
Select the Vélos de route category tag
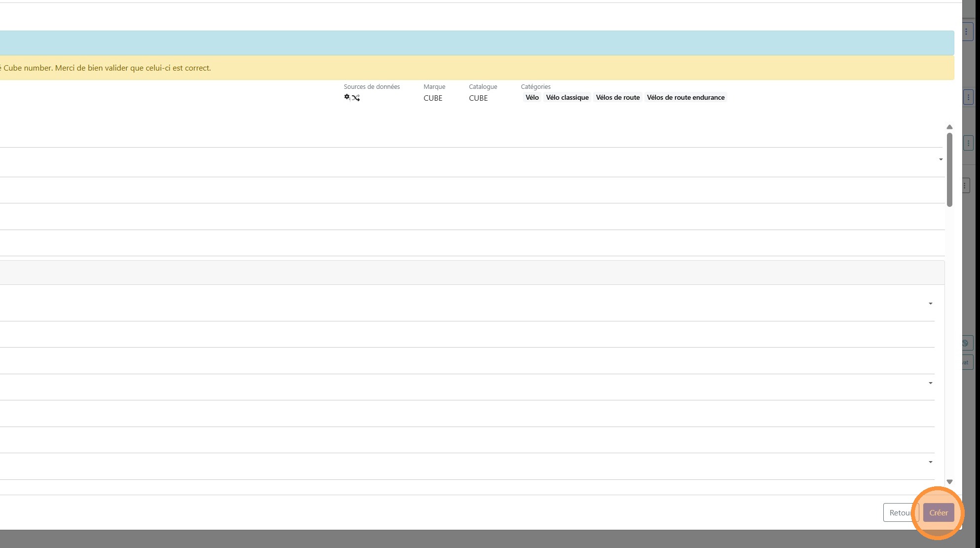coord(617,97)
